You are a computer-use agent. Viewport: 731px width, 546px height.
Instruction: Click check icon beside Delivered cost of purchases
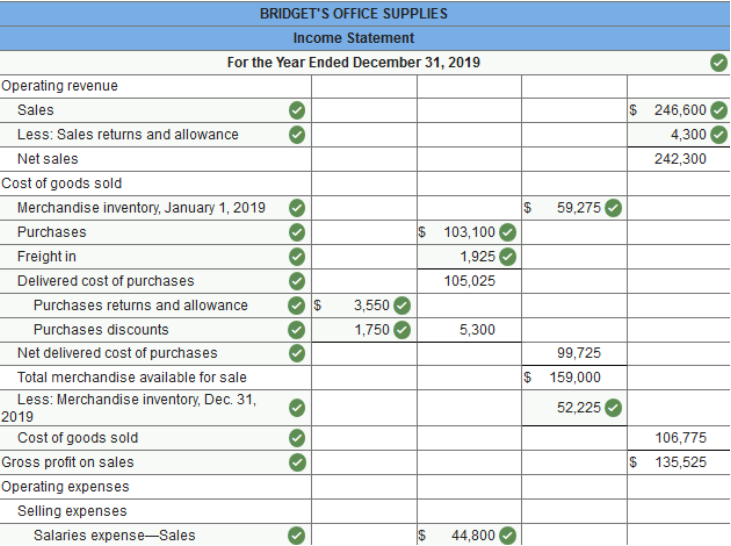297,281
